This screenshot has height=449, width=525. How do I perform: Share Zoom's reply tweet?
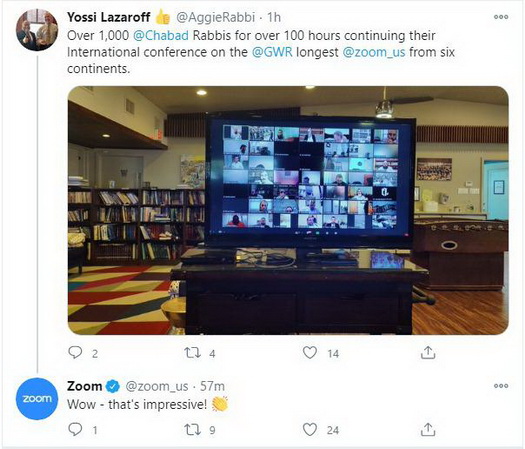[x=428, y=429]
